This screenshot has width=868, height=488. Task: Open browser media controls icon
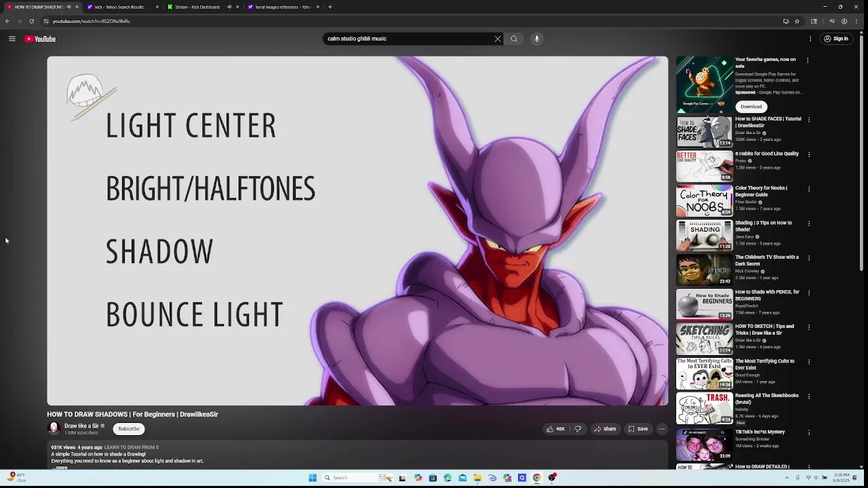[831, 21]
